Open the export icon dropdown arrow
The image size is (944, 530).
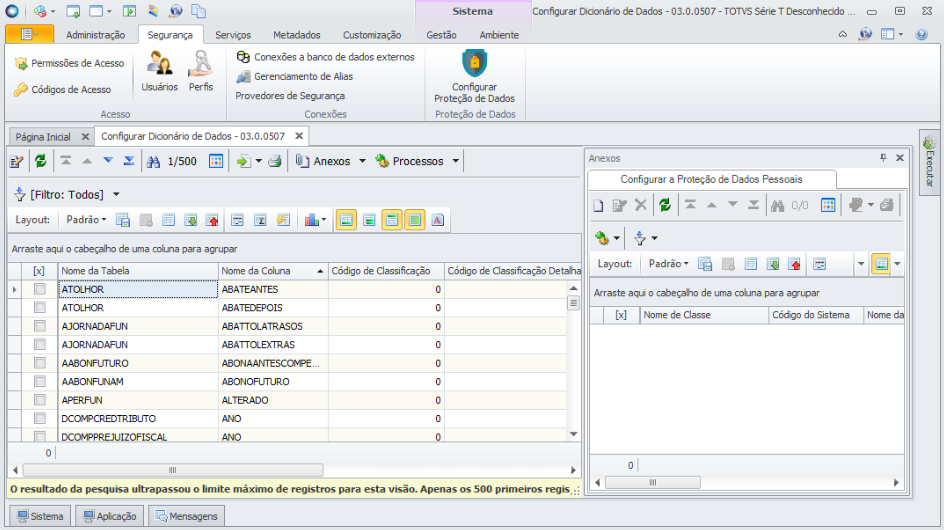click(x=259, y=161)
